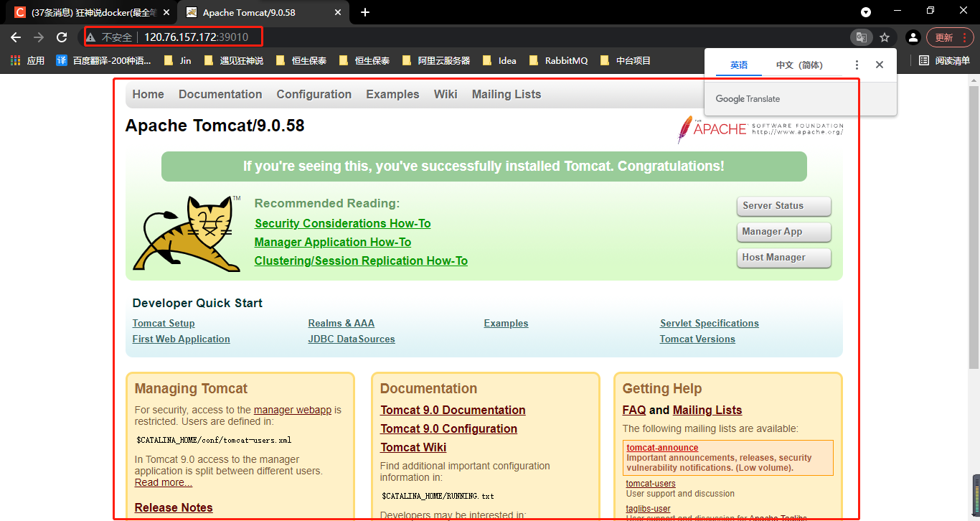Go back with the browser back arrow
The width and height of the screenshot is (980, 521).
(16, 37)
